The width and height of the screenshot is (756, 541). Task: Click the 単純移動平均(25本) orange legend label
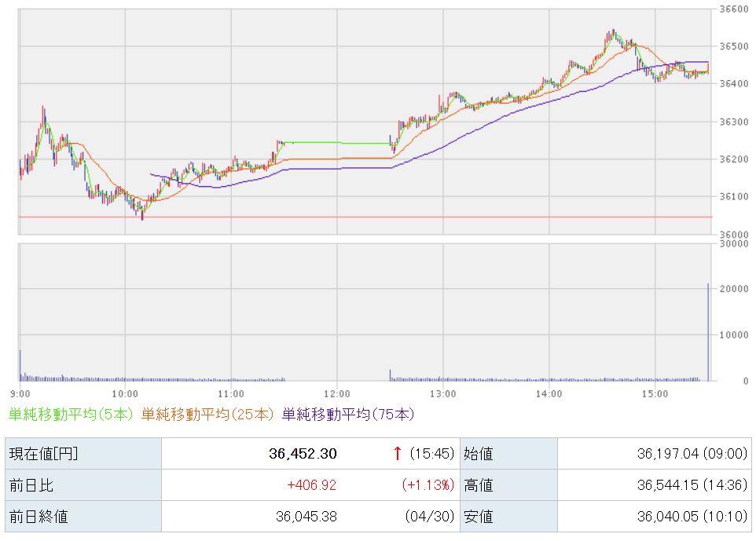(207, 415)
